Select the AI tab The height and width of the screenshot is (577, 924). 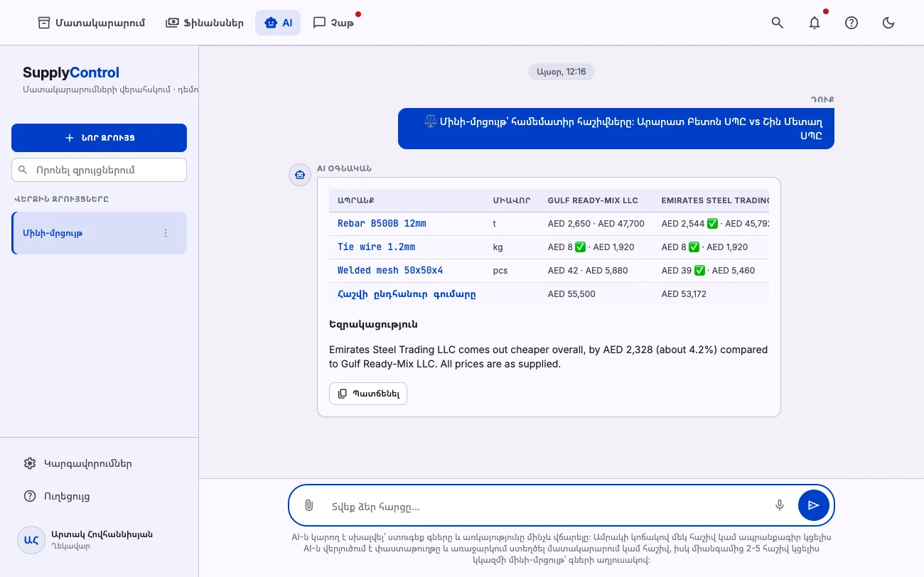pos(278,23)
